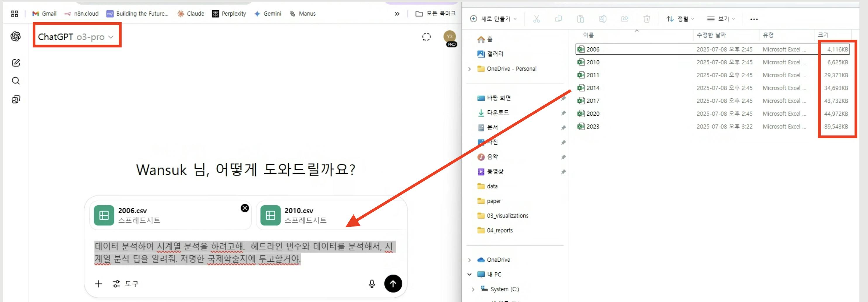Sort by the 크기 column header

tap(823, 35)
